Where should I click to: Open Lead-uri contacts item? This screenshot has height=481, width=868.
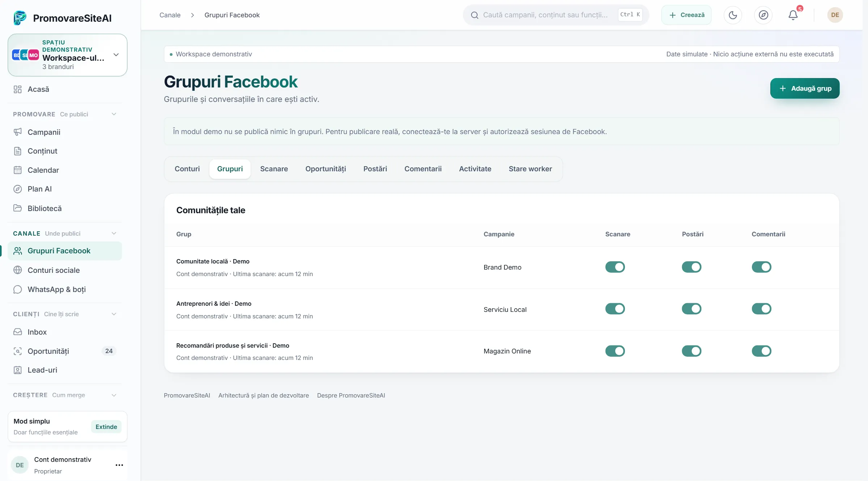65,370
